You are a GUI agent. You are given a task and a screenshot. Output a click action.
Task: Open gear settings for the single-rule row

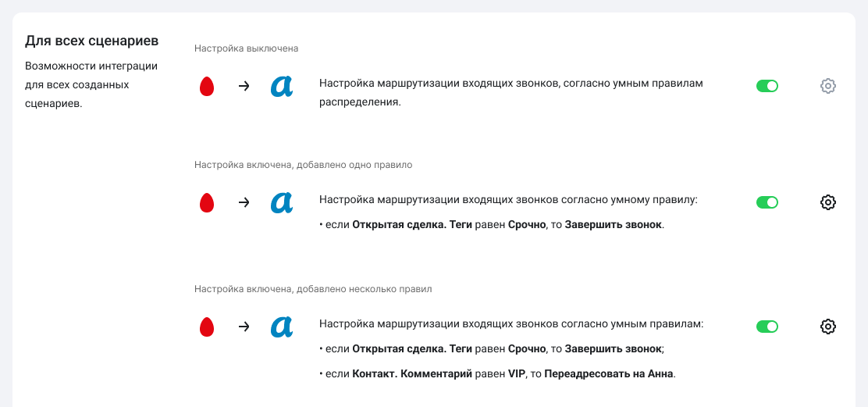coord(828,202)
